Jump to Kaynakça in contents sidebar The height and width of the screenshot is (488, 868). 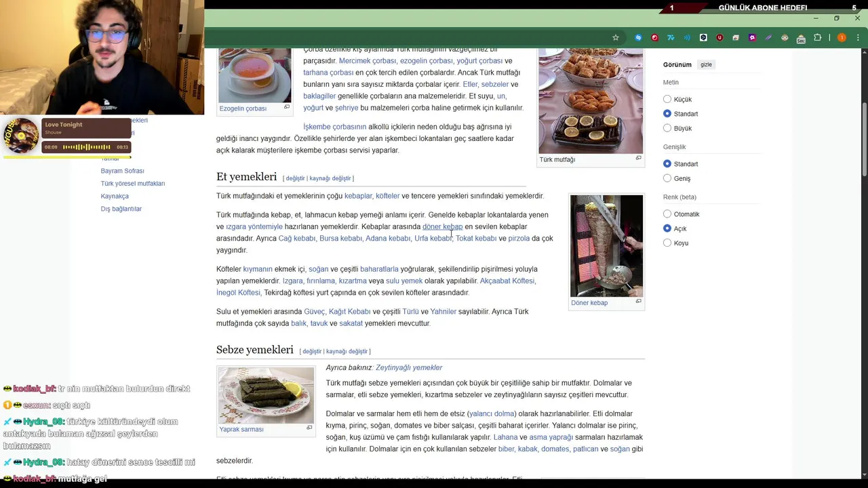coord(115,196)
